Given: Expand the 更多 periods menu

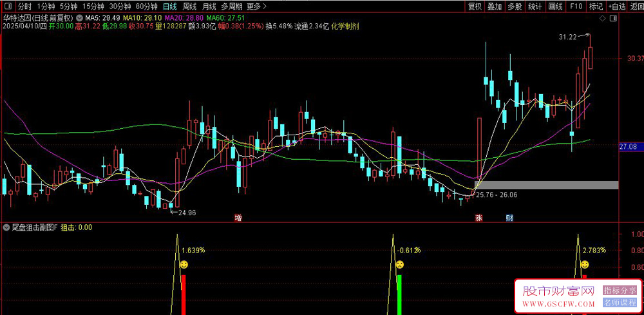Looking at the screenshot, I should click(257, 6).
